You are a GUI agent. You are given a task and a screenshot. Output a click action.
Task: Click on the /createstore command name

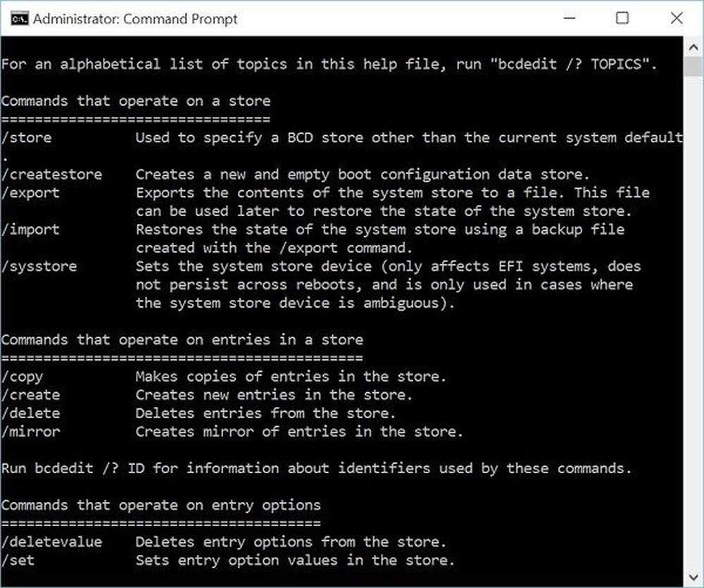(51, 175)
